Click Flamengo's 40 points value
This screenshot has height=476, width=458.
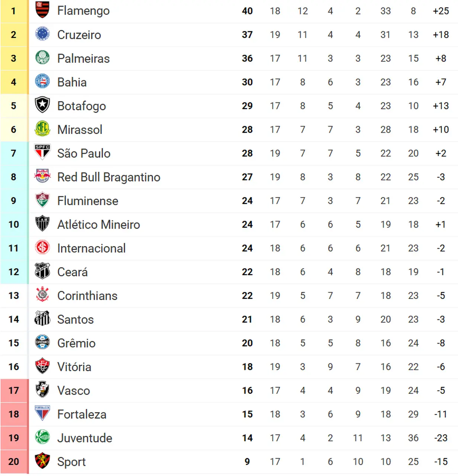click(x=247, y=11)
